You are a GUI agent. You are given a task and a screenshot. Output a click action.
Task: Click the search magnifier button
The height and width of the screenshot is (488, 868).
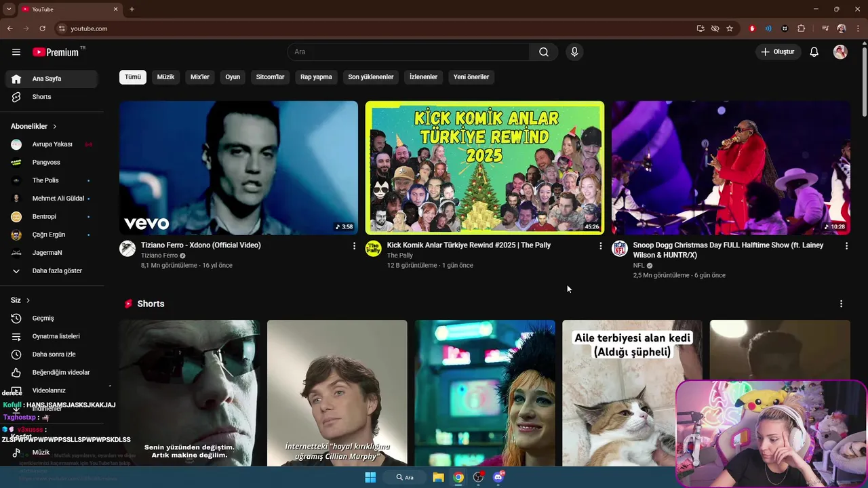pyautogui.click(x=544, y=52)
